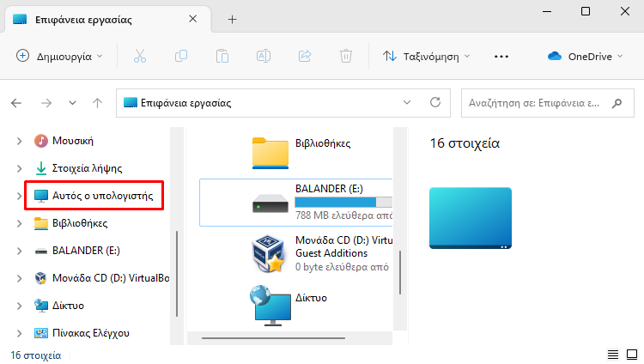Expand the Μουσική tree node
The height and width of the screenshot is (364, 644).
click(19, 141)
